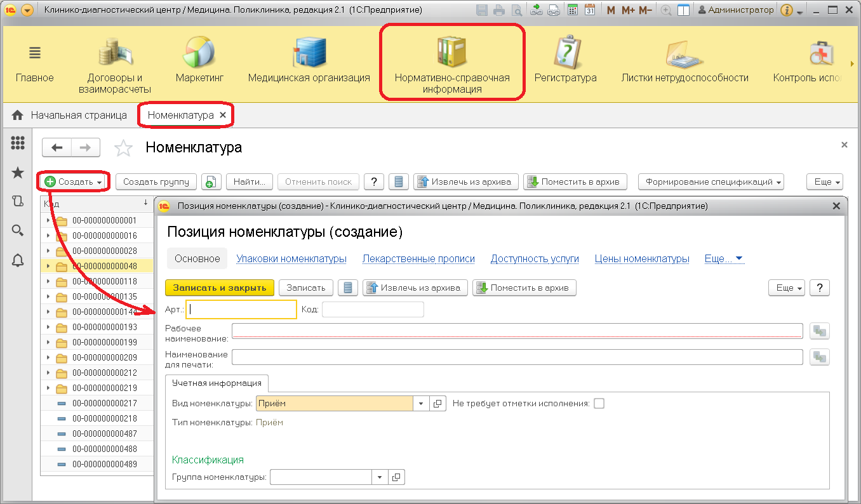Expand the Еще... links dropdown
This screenshot has height=504, width=861.
click(x=724, y=258)
